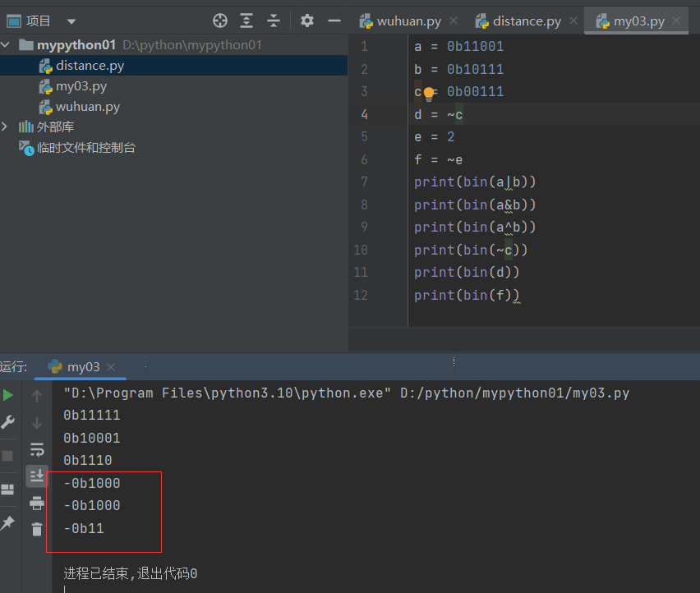Switch to distance.py editor tab
Screen dimensions: 700x593
click(527, 21)
